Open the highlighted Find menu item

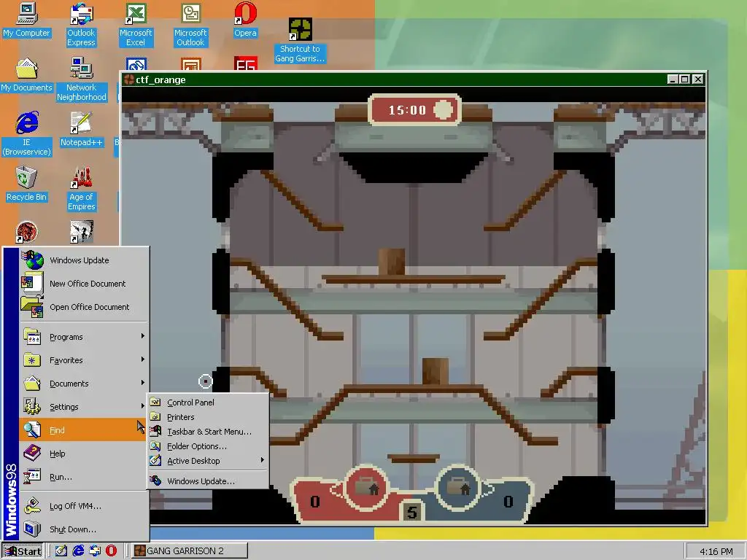click(85, 430)
